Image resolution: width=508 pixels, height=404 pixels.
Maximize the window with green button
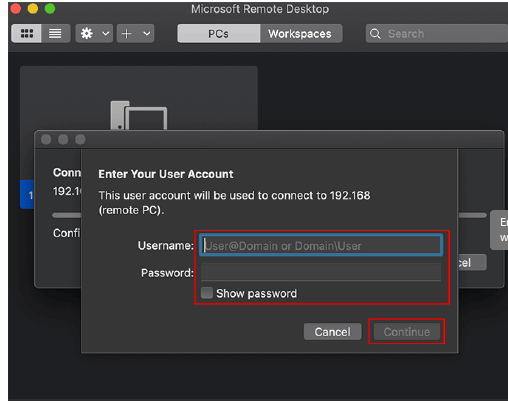pyautogui.click(x=50, y=8)
